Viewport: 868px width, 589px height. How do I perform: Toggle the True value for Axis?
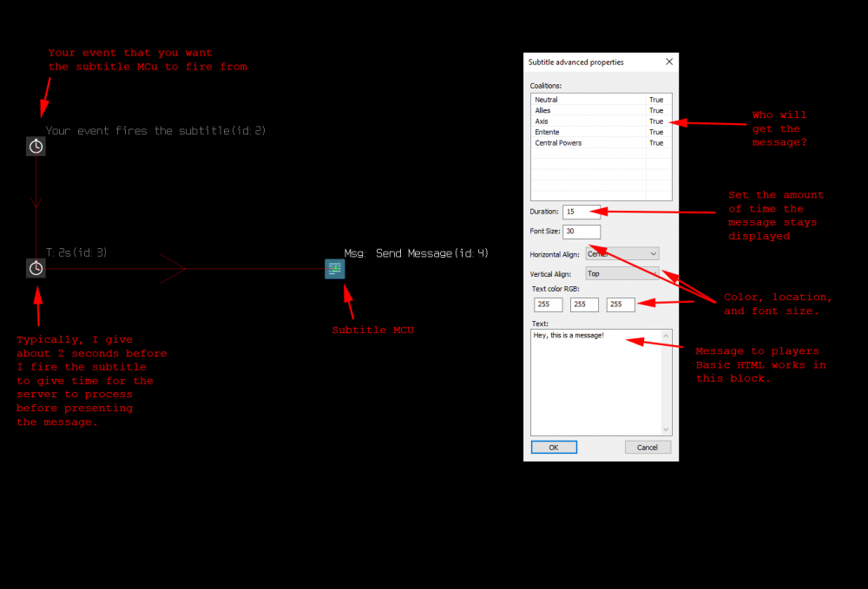[x=656, y=121]
